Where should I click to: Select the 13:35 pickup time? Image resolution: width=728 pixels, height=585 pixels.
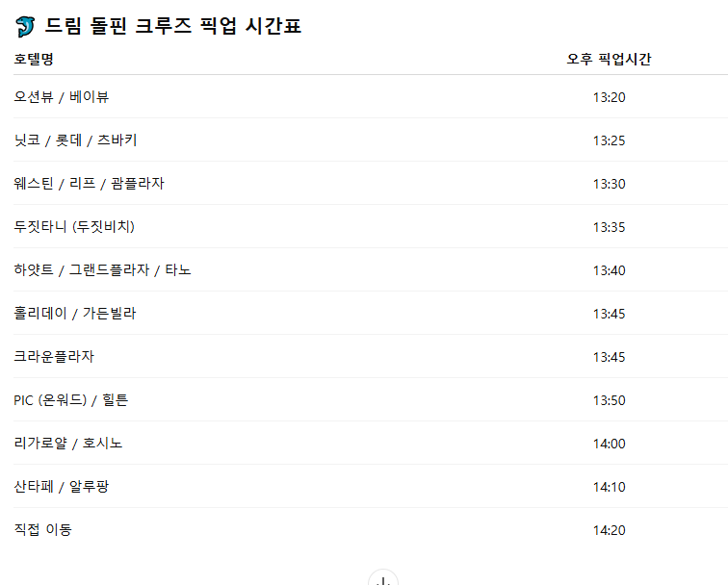coord(609,227)
